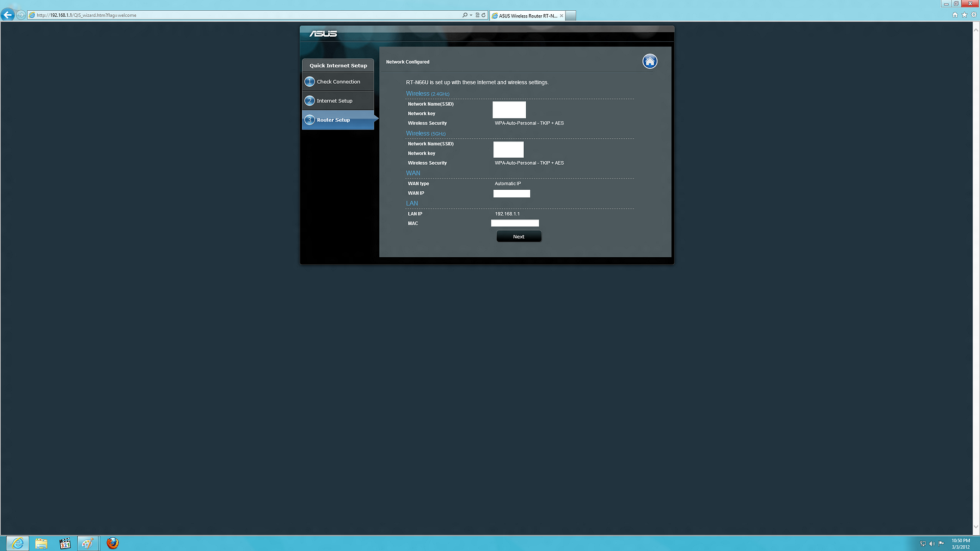Select the Internet Setup step
This screenshot has width=980, height=551.
(x=334, y=101)
